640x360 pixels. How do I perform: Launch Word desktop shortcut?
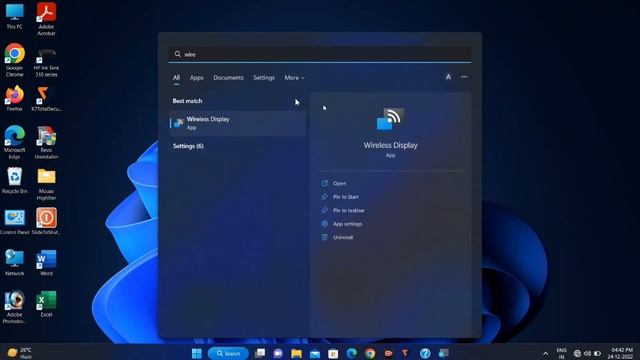pos(46,262)
